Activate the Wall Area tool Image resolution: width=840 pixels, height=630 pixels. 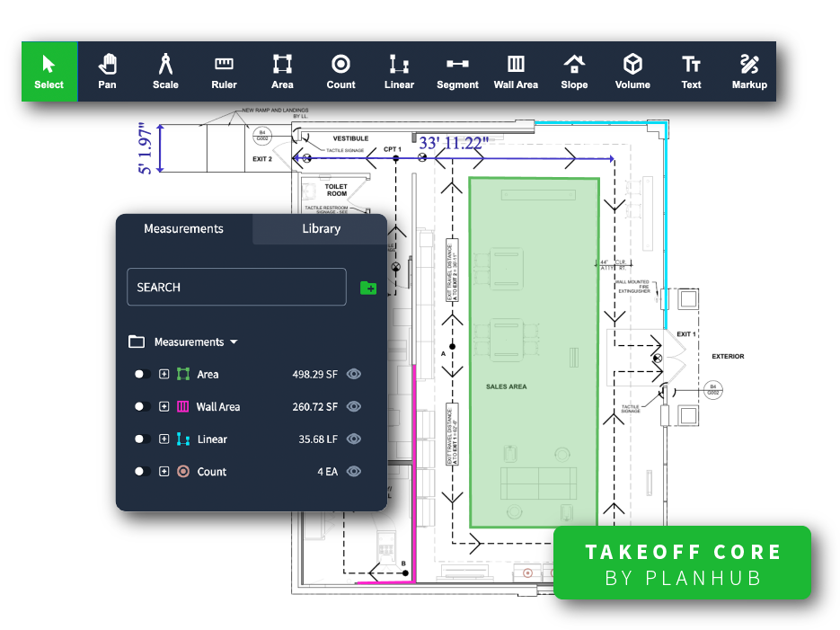tap(516, 71)
